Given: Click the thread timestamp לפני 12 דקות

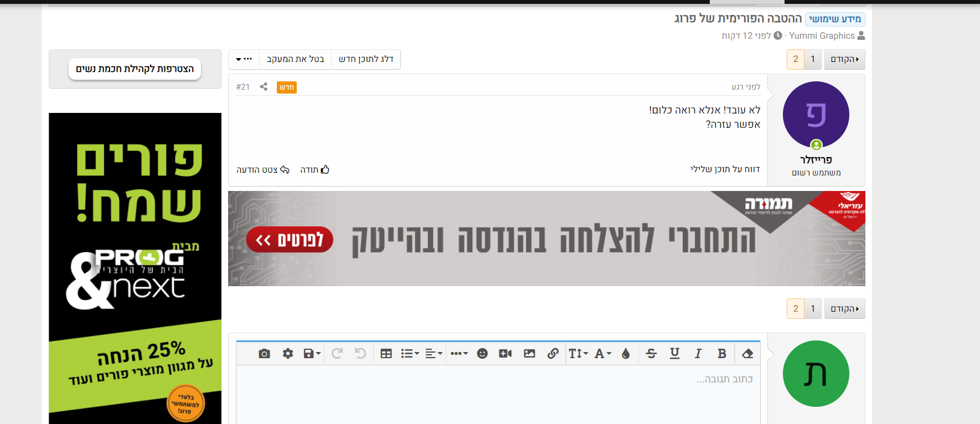Looking at the screenshot, I should click(746, 35).
